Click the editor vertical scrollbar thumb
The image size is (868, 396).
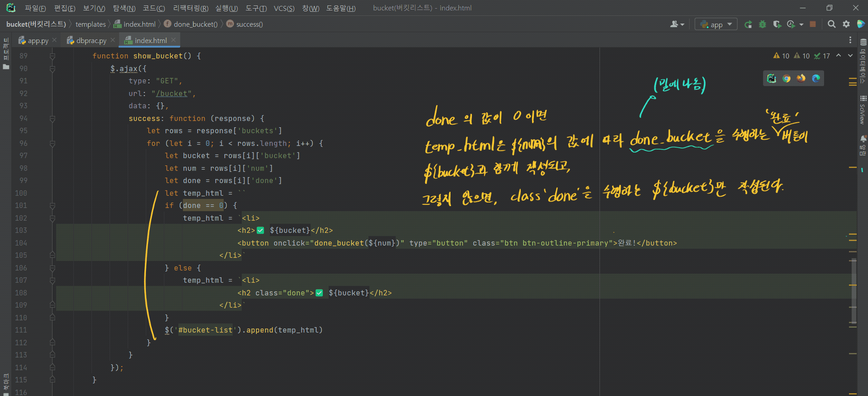pyautogui.click(x=853, y=291)
